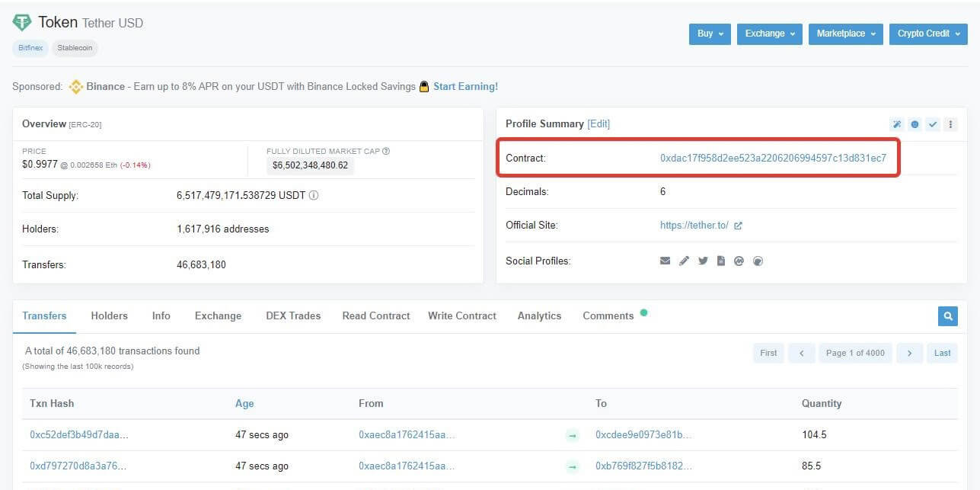Image resolution: width=980 pixels, height=490 pixels.
Task: Click external link icon beside tether.to
Action: pyautogui.click(x=738, y=226)
